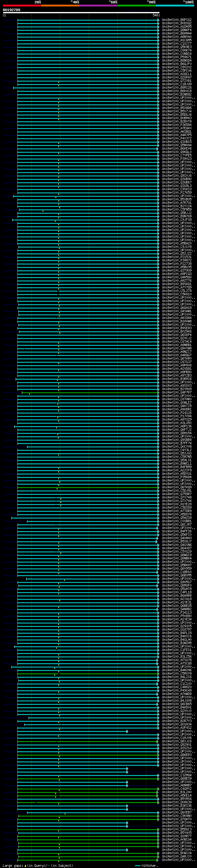Click the label UniRef100_A5BAZ0
This screenshot has width=197, height=868.
pyautogui.click(x=177, y=243)
